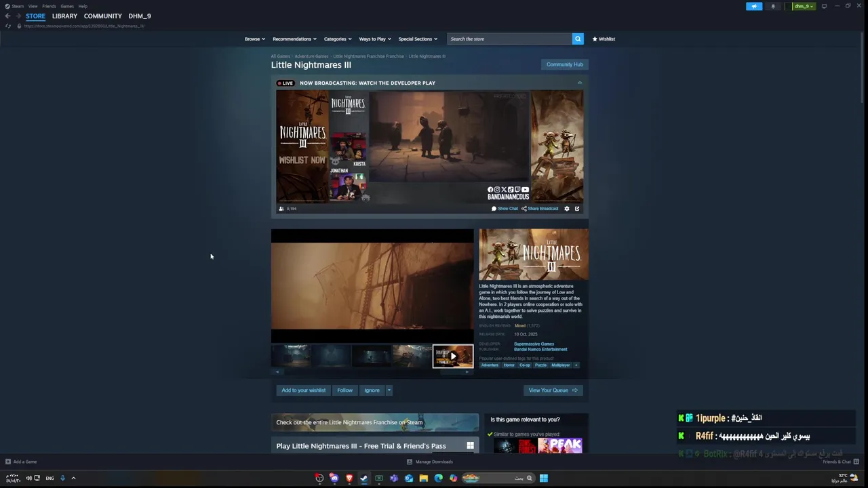Open the Games menu
868x488 pixels.
(x=66, y=6)
